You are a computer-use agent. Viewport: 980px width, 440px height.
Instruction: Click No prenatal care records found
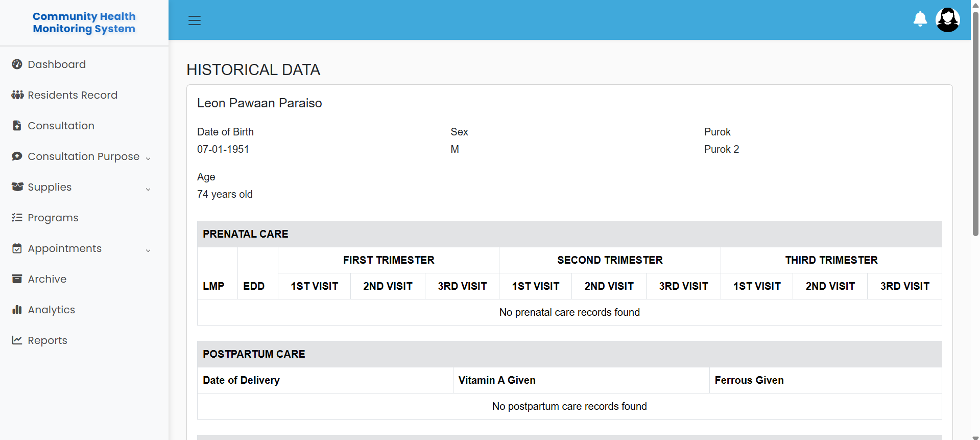click(x=569, y=312)
